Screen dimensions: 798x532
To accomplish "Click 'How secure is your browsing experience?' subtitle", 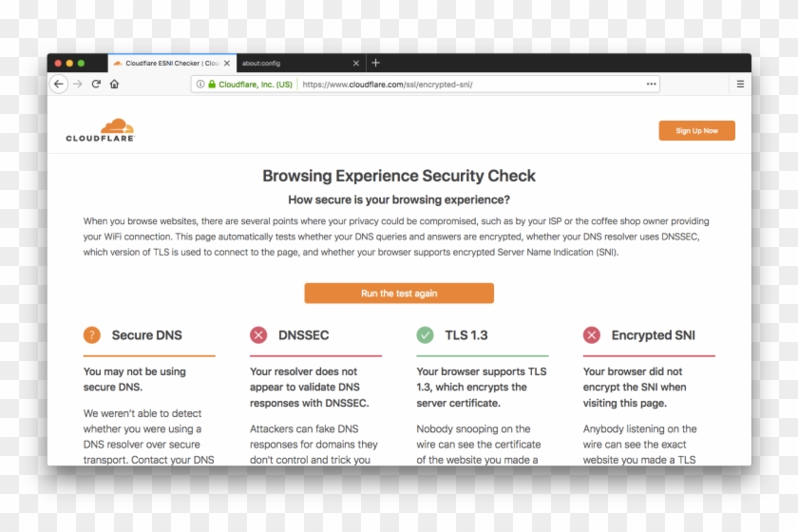I will pyautogui.click(x=399, y=199).
